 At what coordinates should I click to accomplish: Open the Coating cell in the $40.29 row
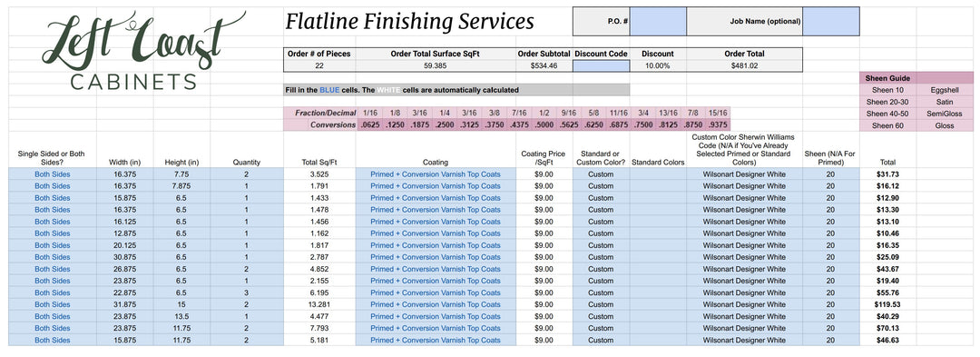tap(436, 317)
